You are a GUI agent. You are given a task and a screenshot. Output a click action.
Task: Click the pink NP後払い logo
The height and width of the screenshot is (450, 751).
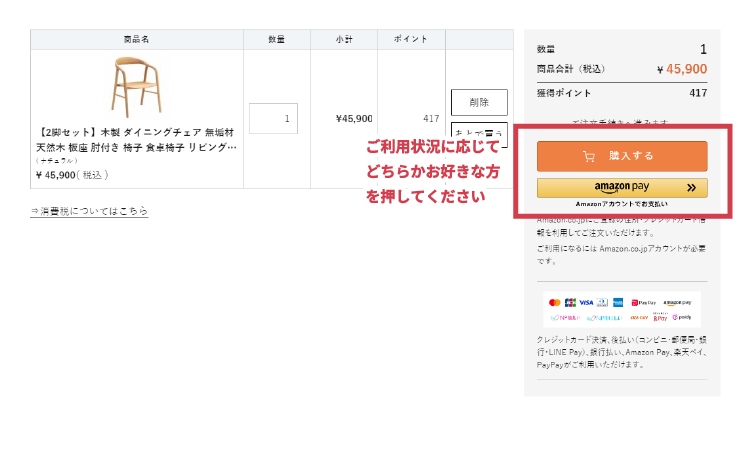click(x=565, y=317)
